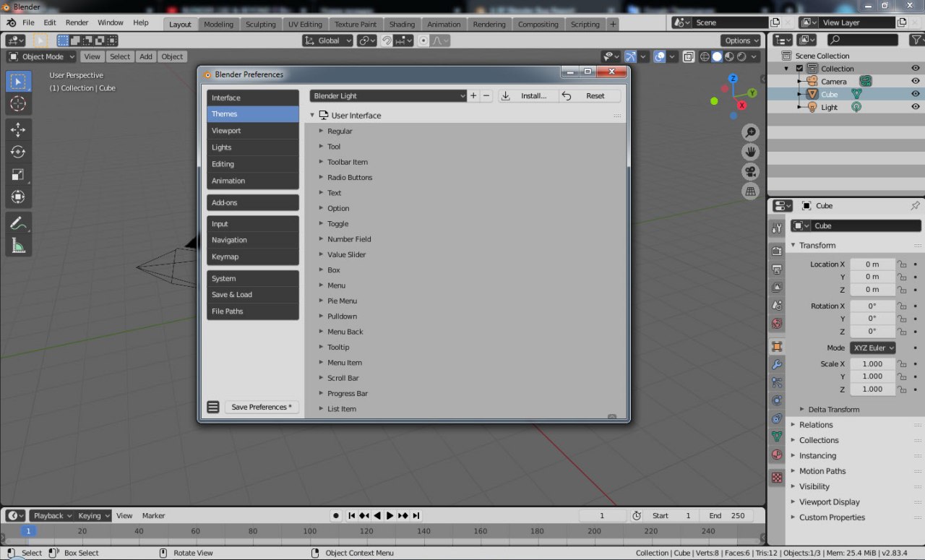Click the outliner search field

pyautogui.click(x=863, y=40)
